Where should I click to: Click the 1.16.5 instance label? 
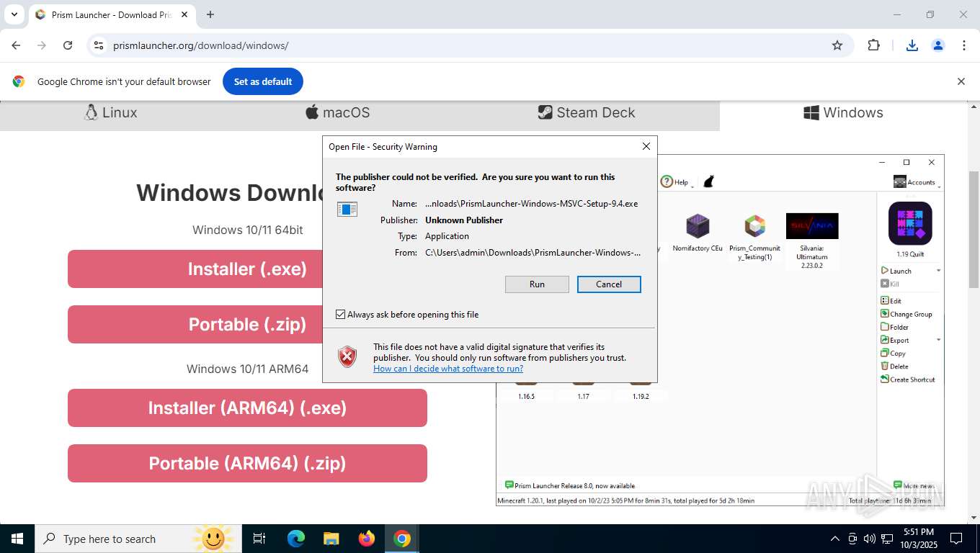click(526, 396)
